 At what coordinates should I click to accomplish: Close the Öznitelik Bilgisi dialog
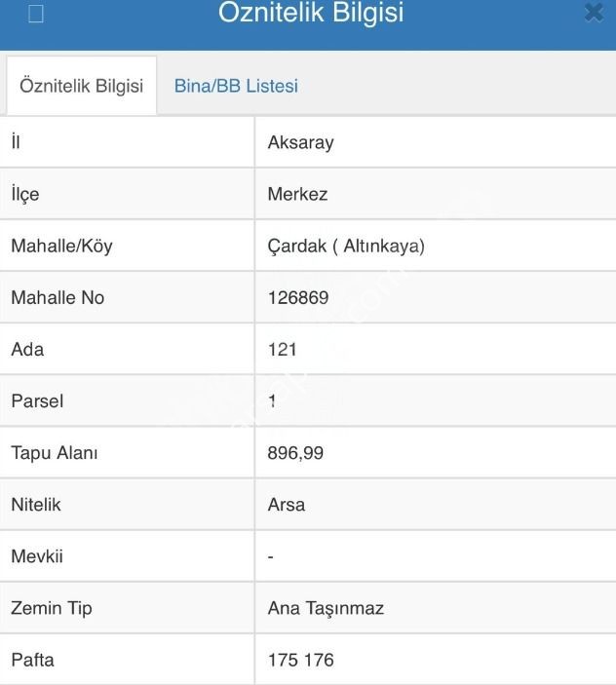[594, 13]
